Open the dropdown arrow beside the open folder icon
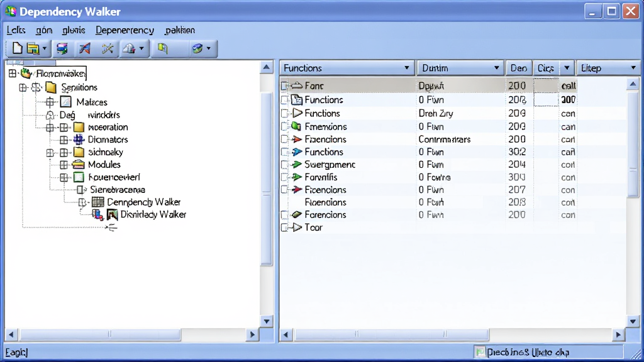This screenshot has width=644, height=362. pos(45,48)
